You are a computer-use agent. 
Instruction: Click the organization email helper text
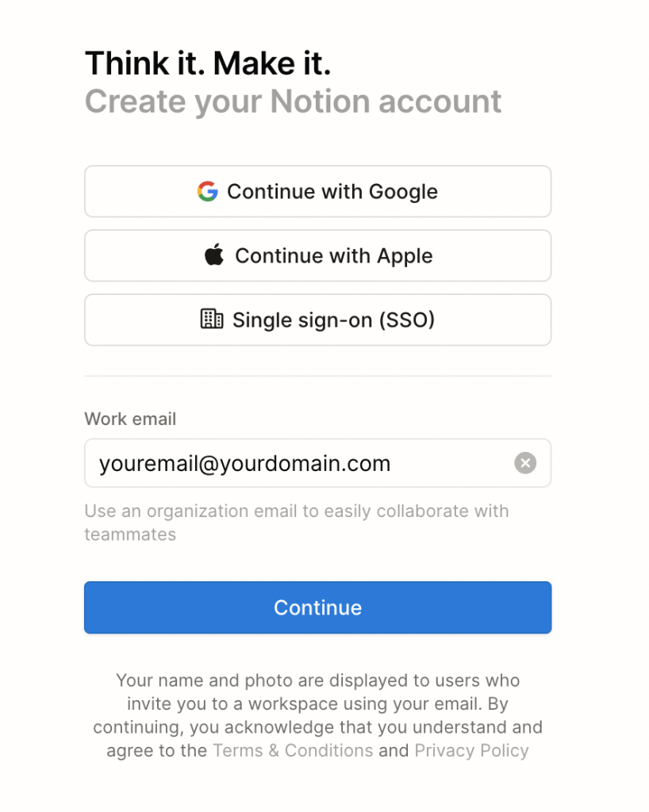click(296, 511)
